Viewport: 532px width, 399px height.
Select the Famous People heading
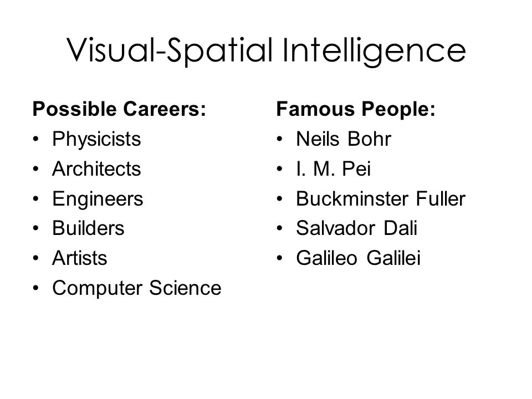[x=356, y=109]
